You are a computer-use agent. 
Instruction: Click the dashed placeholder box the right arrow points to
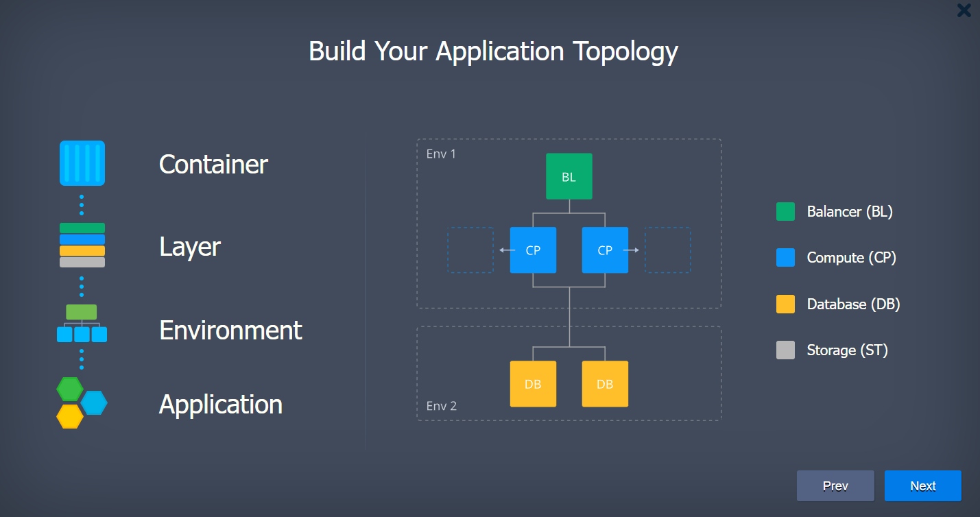(668, 250)
